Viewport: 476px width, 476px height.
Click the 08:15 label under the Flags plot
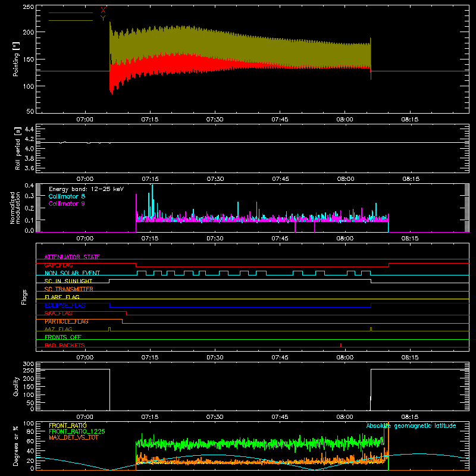410,358
